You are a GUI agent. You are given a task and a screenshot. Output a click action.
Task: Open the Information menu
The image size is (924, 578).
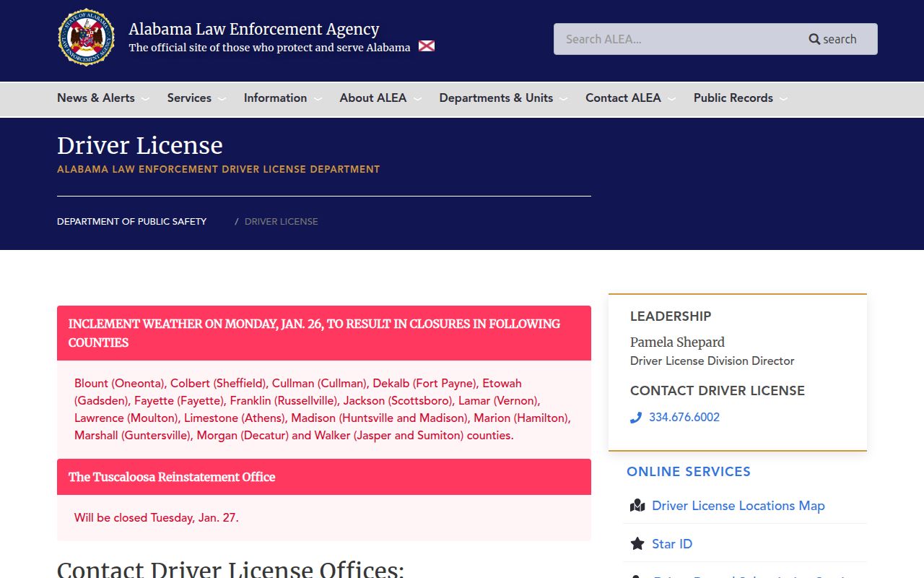click(x=275, y=98)
